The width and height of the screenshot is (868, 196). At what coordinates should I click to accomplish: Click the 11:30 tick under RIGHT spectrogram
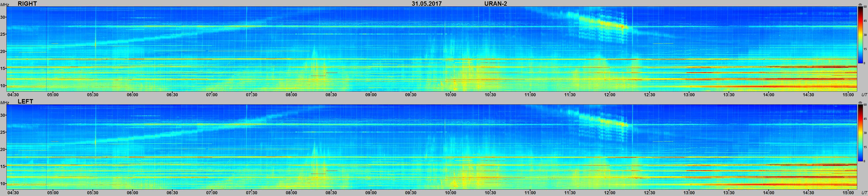coord(570,95)
